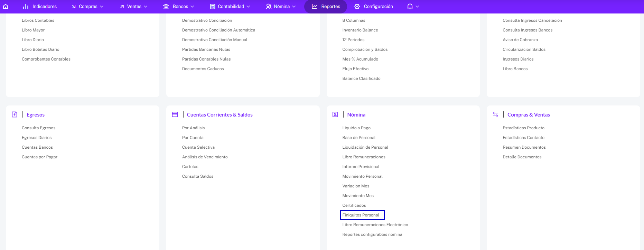644x250 pixels.
Task: Select the Reportes menu item
Action: coord(326,7)
